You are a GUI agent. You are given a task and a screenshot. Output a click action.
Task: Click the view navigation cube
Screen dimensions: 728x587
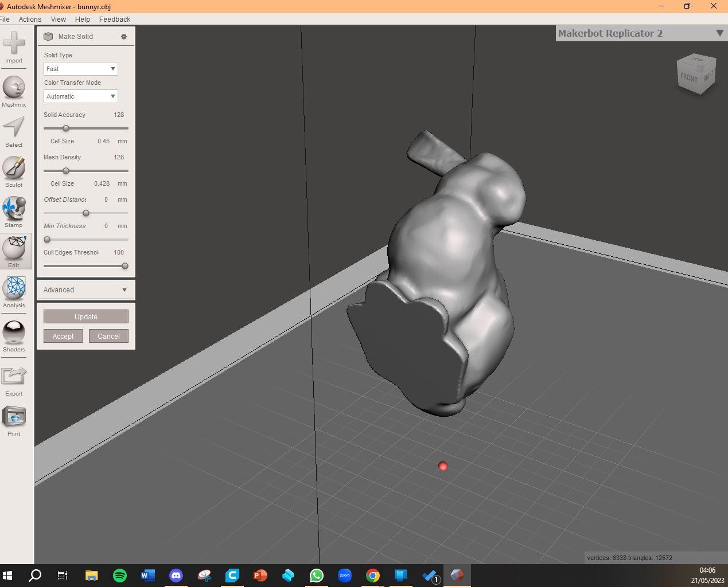click(696, 73)
